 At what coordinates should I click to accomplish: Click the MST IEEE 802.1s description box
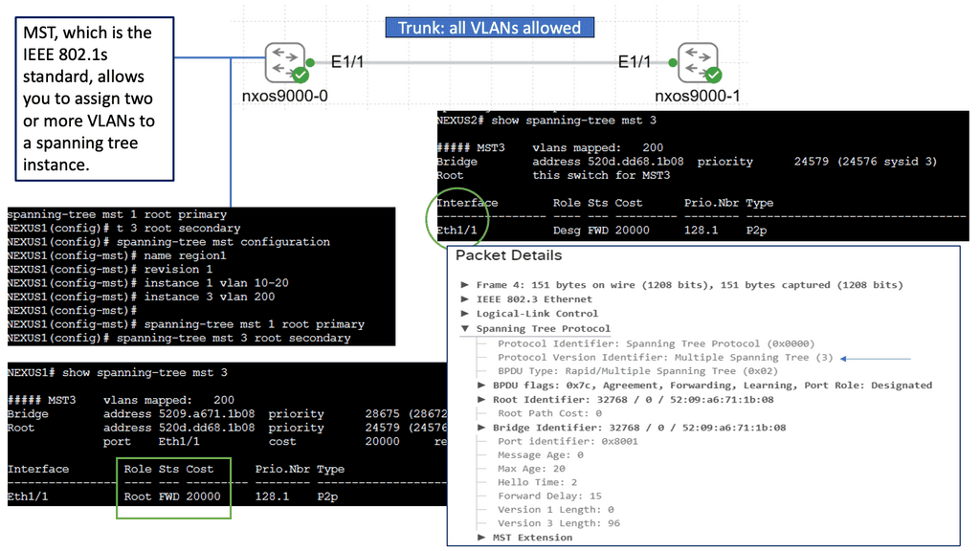tap(95, 99)
